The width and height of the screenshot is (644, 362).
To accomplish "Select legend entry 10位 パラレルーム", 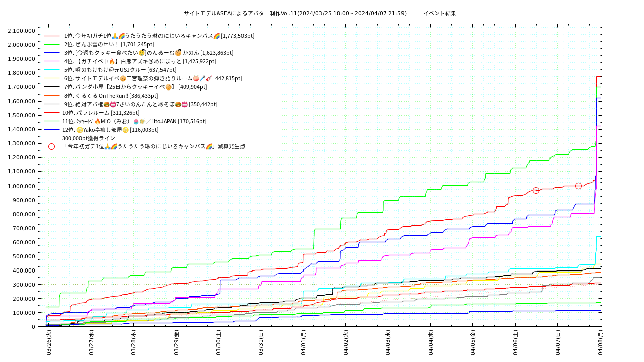I will [x=101, y=113].
